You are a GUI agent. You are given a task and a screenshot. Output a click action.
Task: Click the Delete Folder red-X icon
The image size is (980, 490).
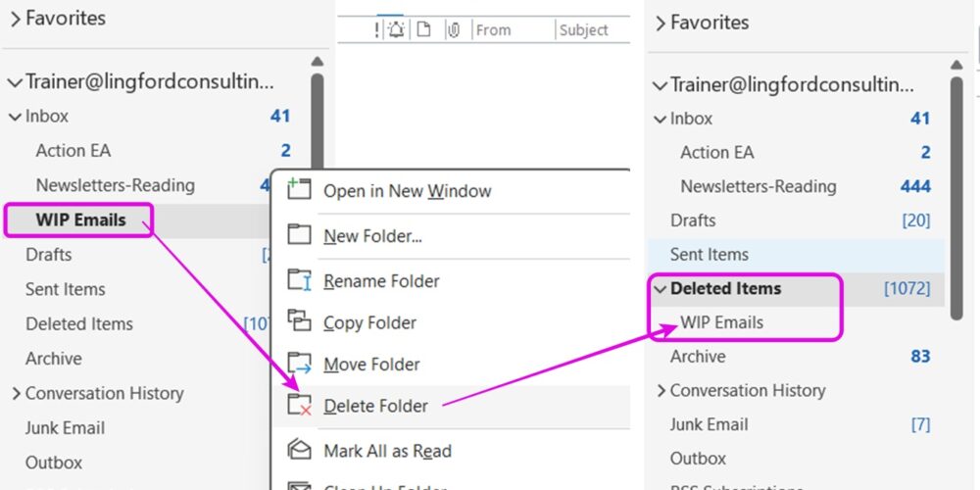click(299, 406)
